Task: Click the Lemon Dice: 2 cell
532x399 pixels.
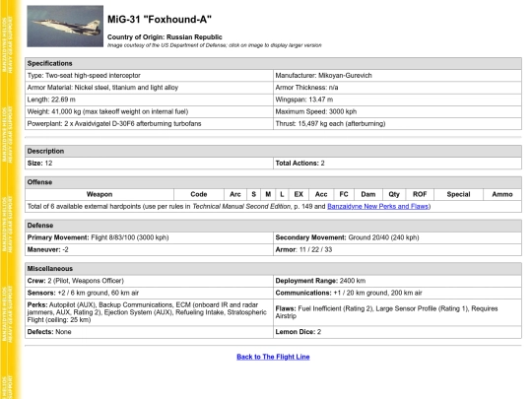Action: tap(397, 332)
